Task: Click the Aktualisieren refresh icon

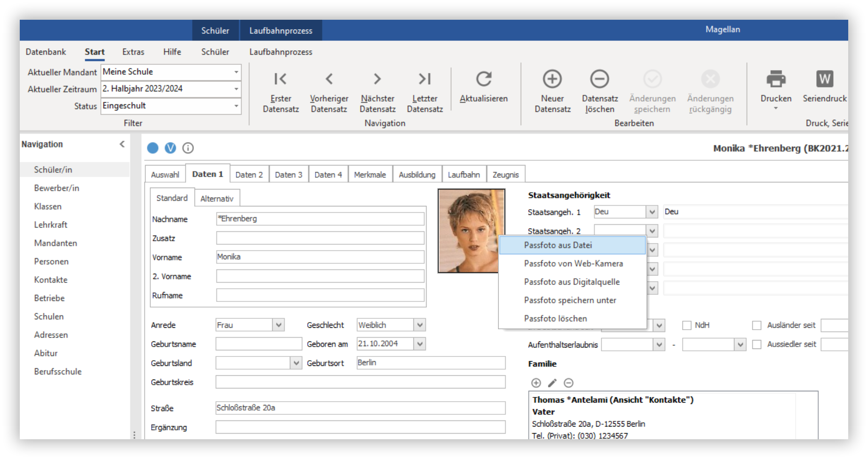Action: pyautogui.click(x=483, y=79)
